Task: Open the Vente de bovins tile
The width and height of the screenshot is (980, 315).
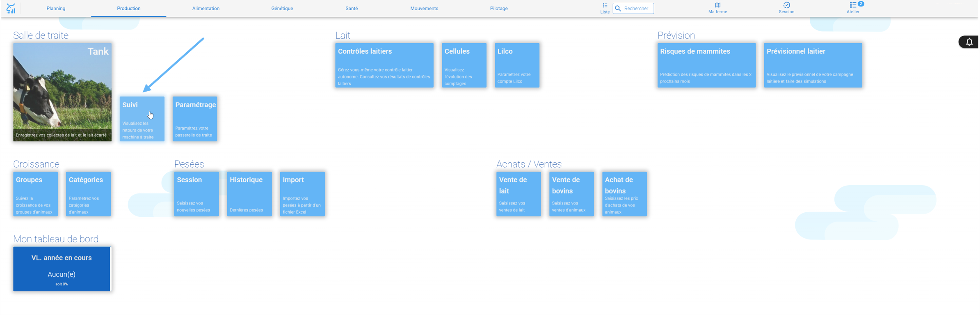Action: [571, 194]
